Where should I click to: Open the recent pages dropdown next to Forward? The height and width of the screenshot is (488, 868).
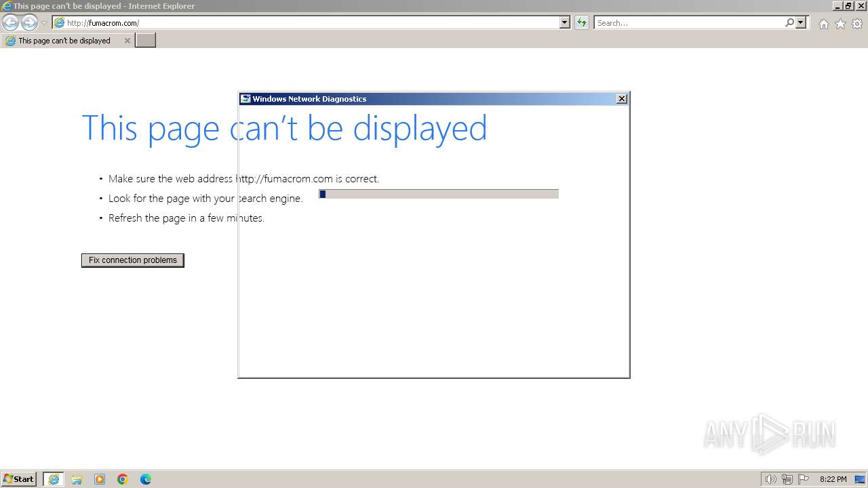44,23
